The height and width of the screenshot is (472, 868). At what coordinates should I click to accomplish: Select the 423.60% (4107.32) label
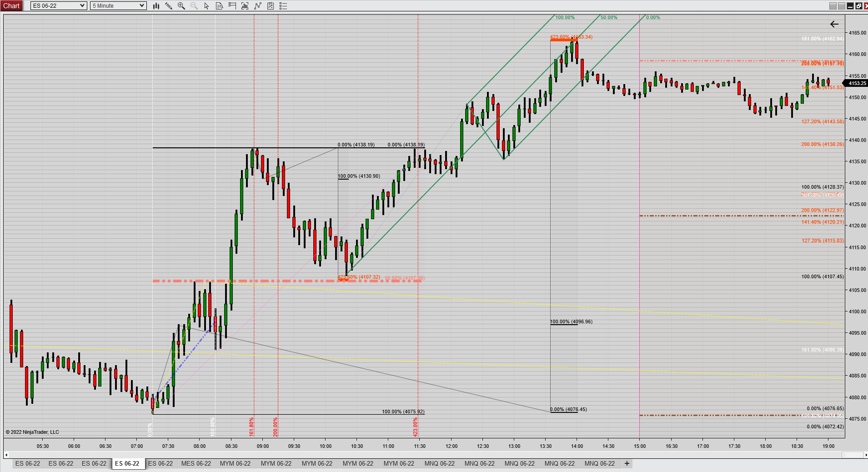359,277
